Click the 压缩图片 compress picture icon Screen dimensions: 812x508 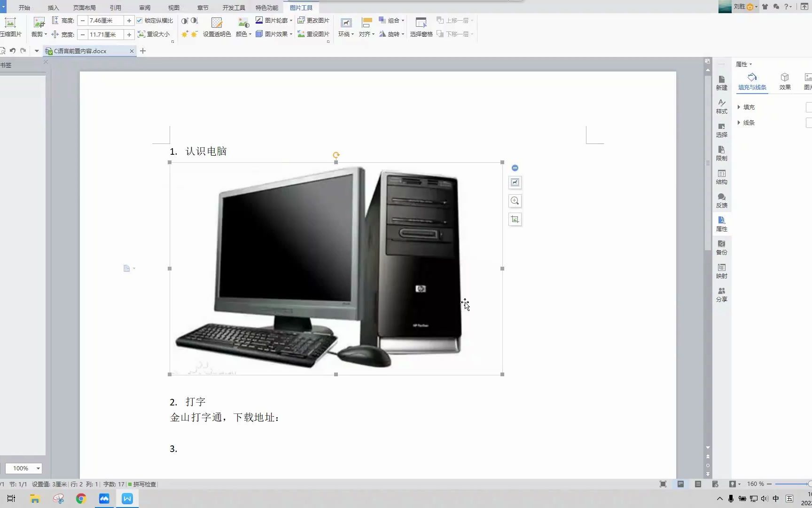point(10,27)
